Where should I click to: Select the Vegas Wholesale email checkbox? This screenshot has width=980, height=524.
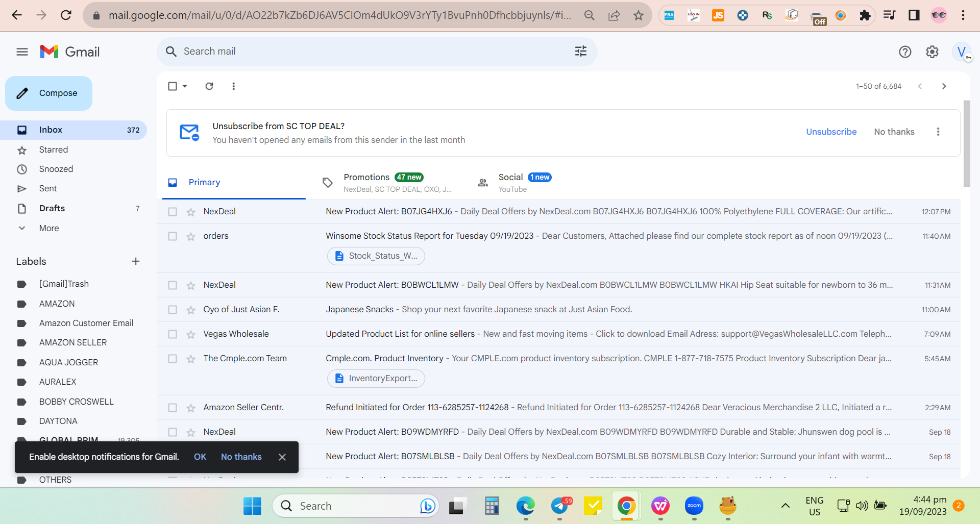(x=173, y=334)
